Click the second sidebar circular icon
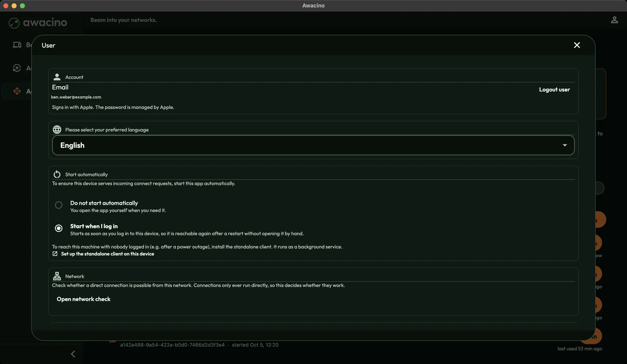This screenshot has height=364, width=627. click(17, 68)
